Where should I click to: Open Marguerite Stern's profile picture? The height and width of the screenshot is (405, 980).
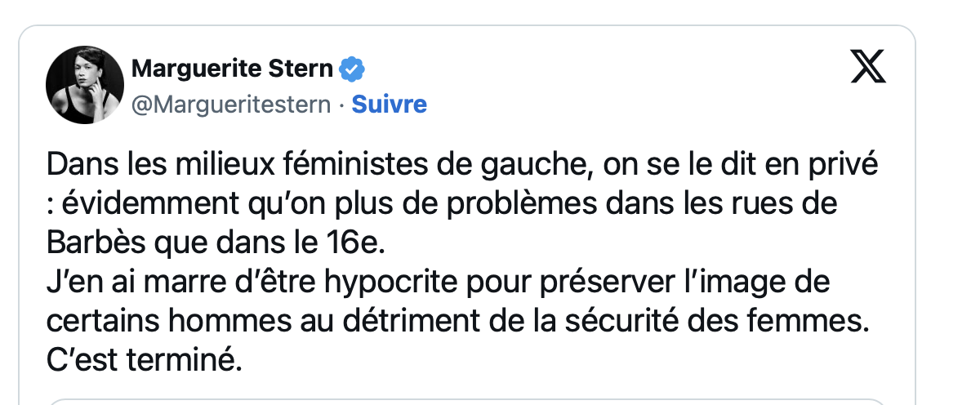point(85,85)
